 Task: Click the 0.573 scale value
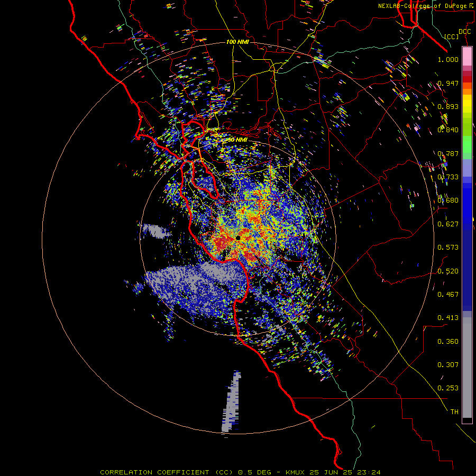tap(448, 248)
